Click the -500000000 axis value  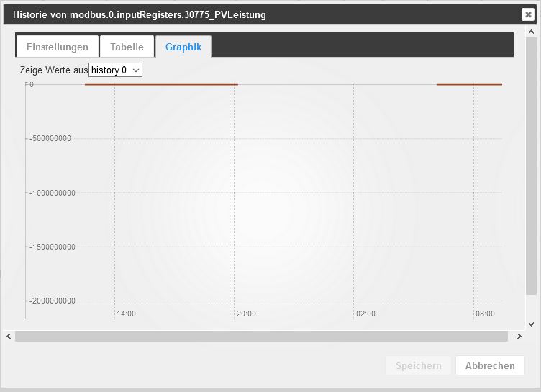[x=50, y=138]
